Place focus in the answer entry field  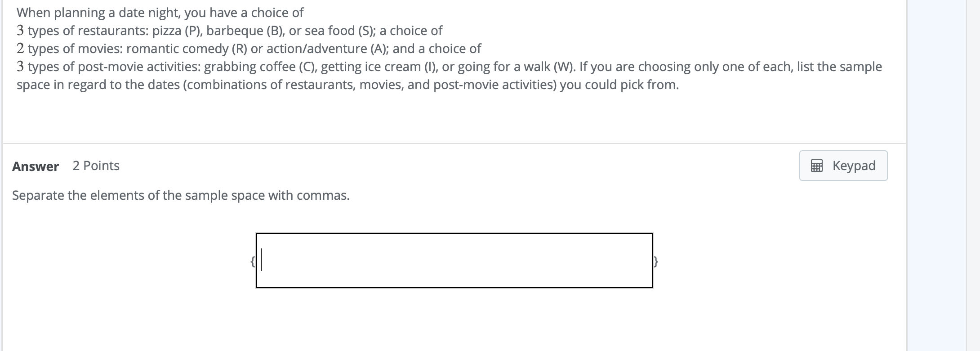pyautogui.click(x=405, y=260)
